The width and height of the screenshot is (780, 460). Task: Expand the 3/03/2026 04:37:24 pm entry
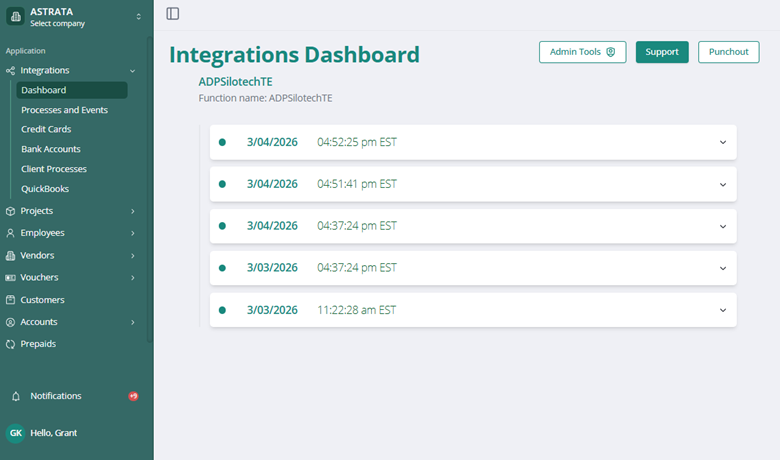(x=473, y=268)
